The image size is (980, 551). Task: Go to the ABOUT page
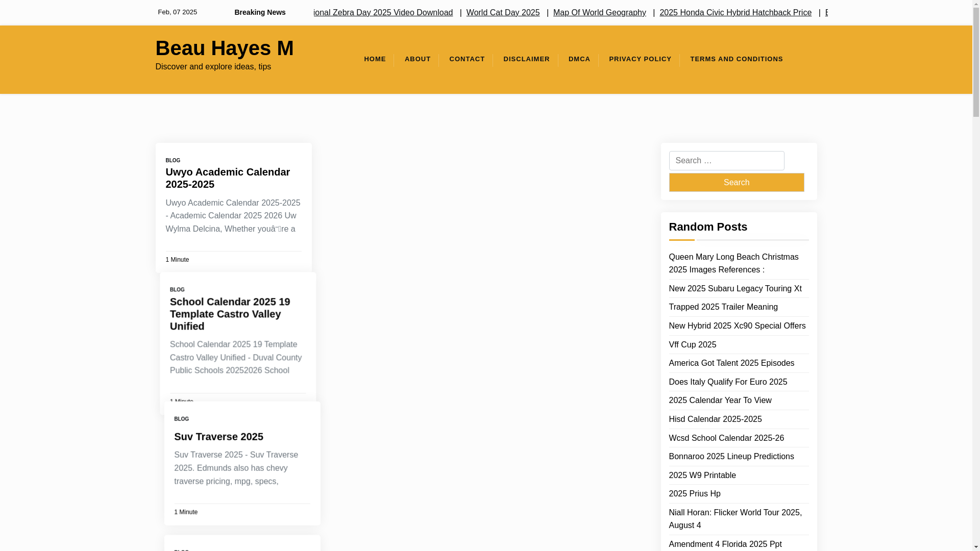click(x=418, y=59)
